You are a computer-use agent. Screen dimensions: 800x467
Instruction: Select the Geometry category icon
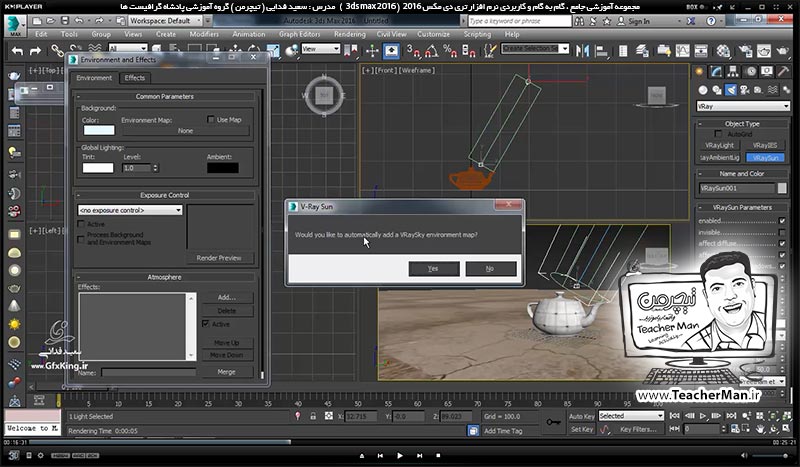(703, 90)
